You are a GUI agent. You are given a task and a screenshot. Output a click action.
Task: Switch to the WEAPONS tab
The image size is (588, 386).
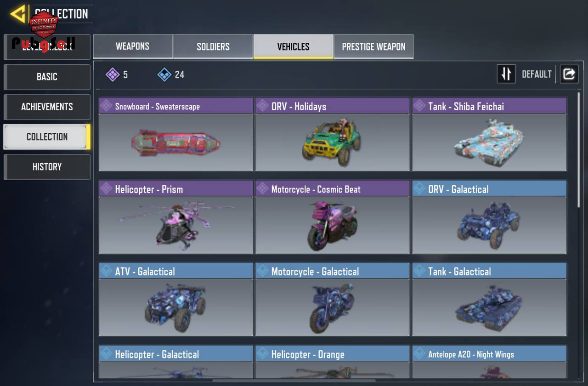(x=133, y=46)
